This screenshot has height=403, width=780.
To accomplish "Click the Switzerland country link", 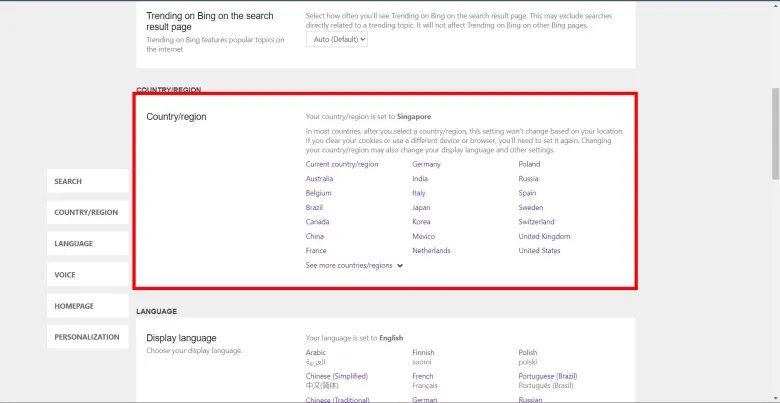I will click(536, 222).
